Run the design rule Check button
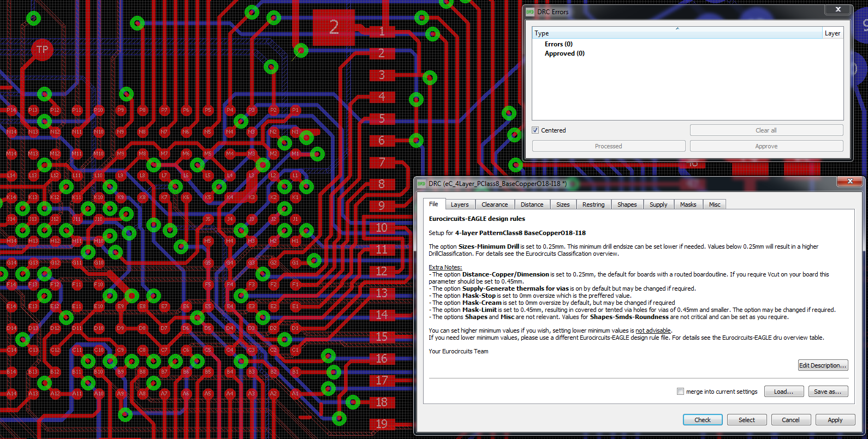Image resolution: width=868 pixels, height=439 pixels. [703, 420]
